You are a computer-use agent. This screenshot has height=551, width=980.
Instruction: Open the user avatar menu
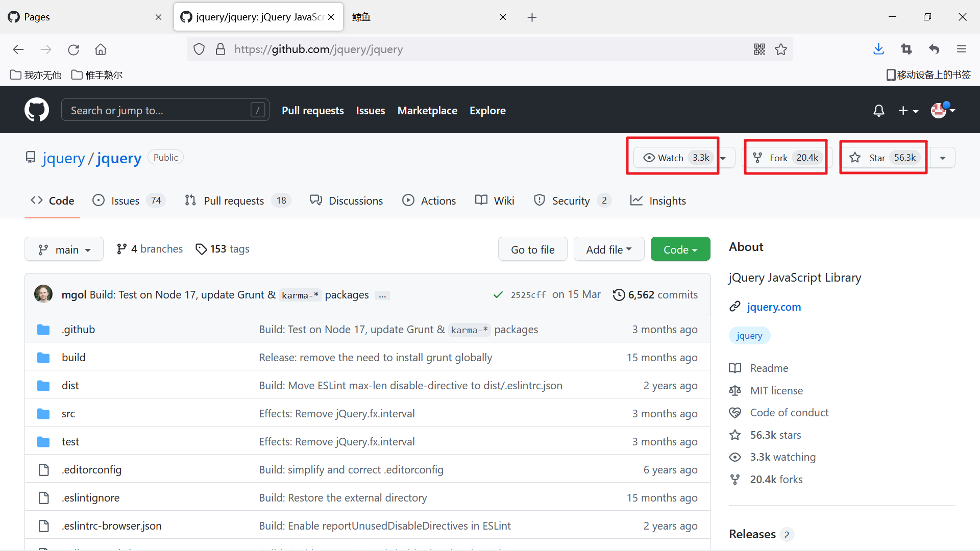click(x=942, y=110)
